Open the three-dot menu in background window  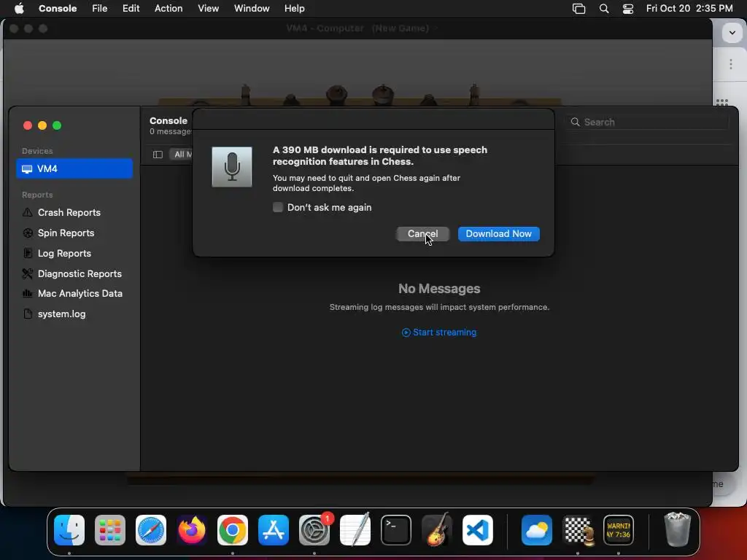pos(731,64)
